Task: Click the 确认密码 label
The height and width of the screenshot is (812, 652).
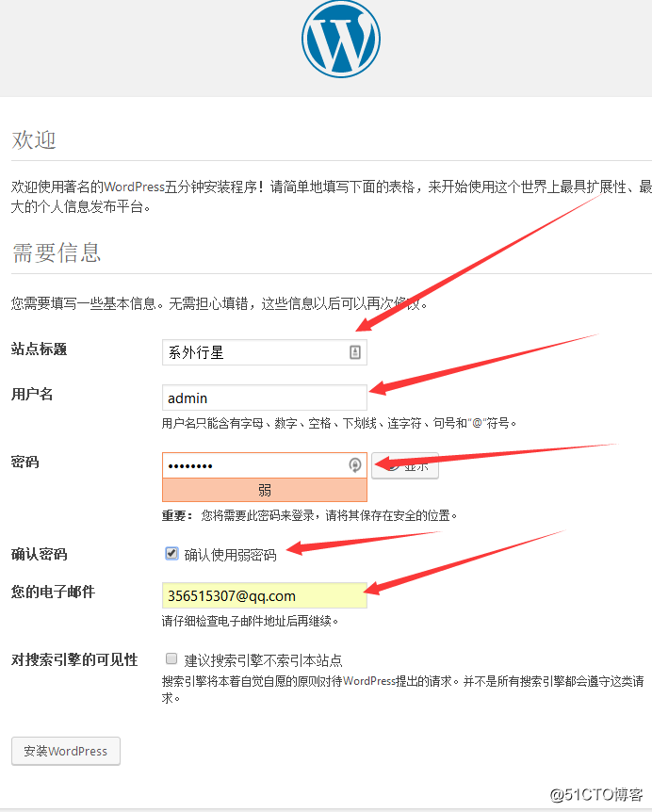Action: (39, 554)
